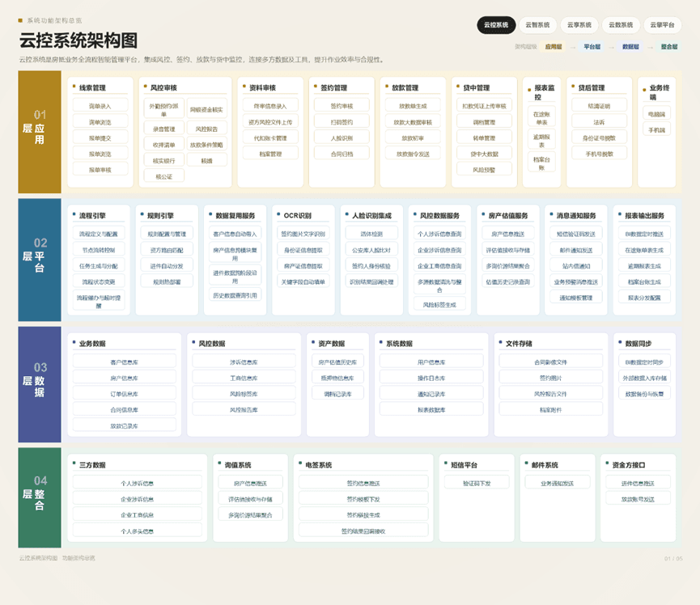Select the 数据备份与恢复 item

644,394
